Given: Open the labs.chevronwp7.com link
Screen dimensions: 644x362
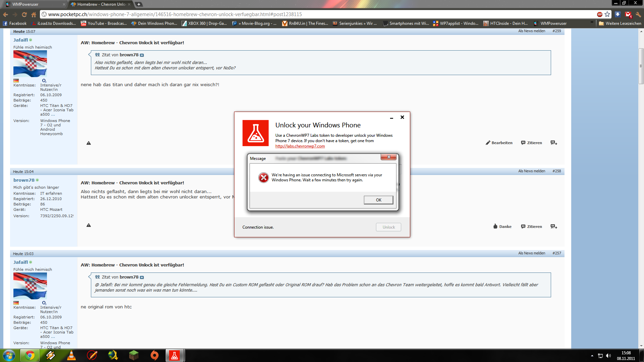Looking at the screenshot, I should (300, 146).
